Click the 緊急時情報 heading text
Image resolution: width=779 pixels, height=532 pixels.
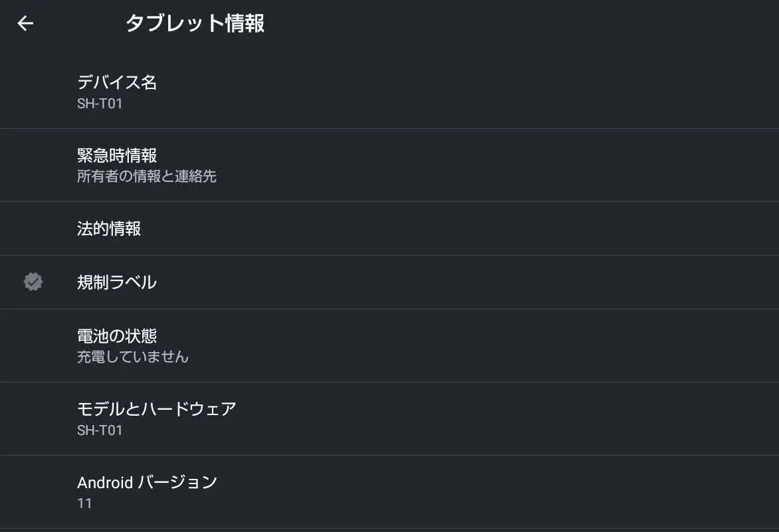coord(117,155)
